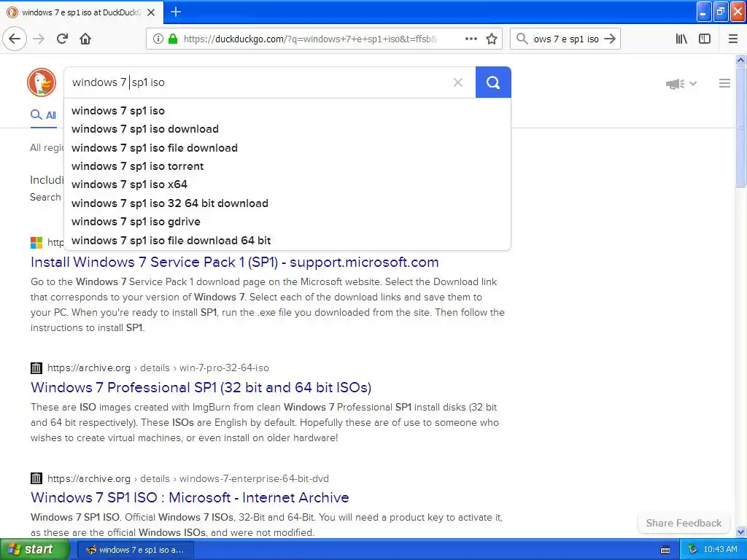Viewport: 747px width, 560px height.
Task: Click the Firefox search bar magnifier icon
Action: point(522,39)
